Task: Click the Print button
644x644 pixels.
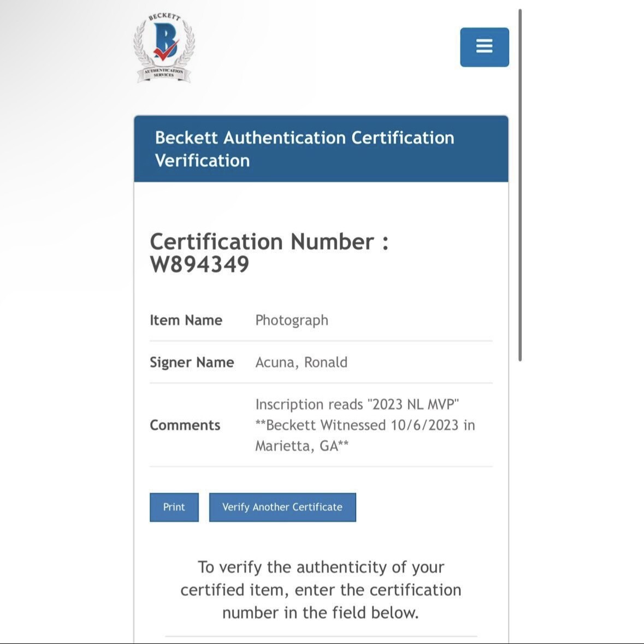Action: pyautogui.click(x=174, y=507)
